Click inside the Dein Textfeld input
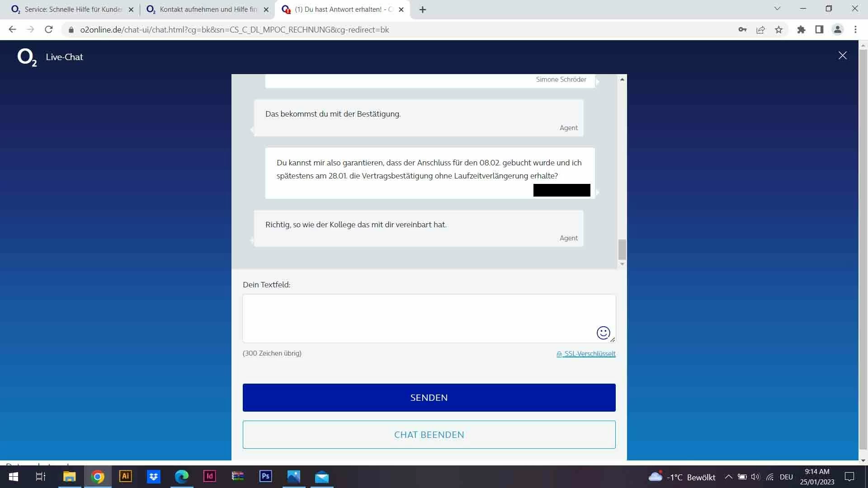The height and width of the screenshot is (488, 868). 416,318
